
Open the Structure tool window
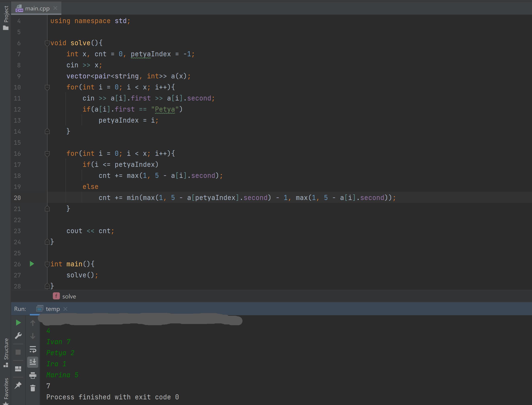tap(6, 353)
